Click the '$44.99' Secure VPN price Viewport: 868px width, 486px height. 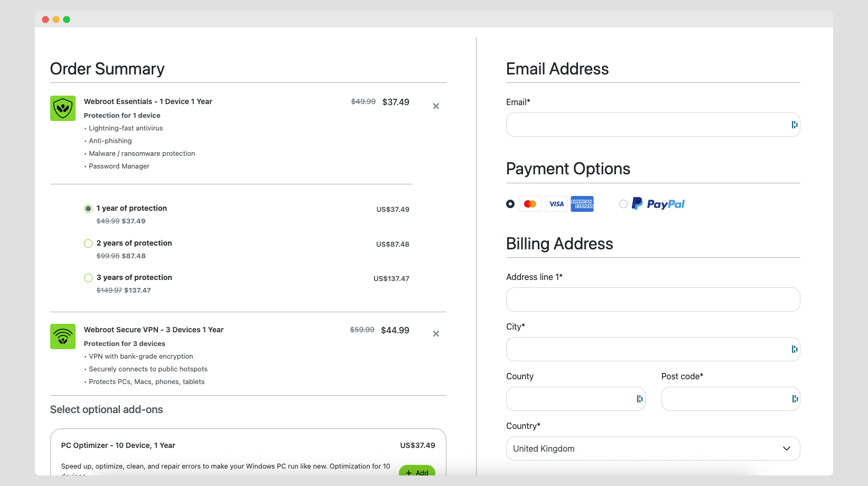pyautogui.click(x=395, y=330)
